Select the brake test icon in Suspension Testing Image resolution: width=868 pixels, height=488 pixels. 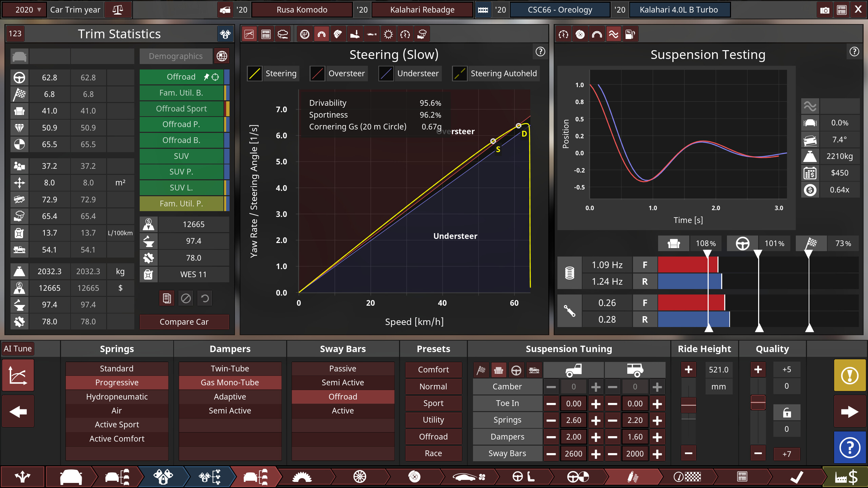(580, 34)
